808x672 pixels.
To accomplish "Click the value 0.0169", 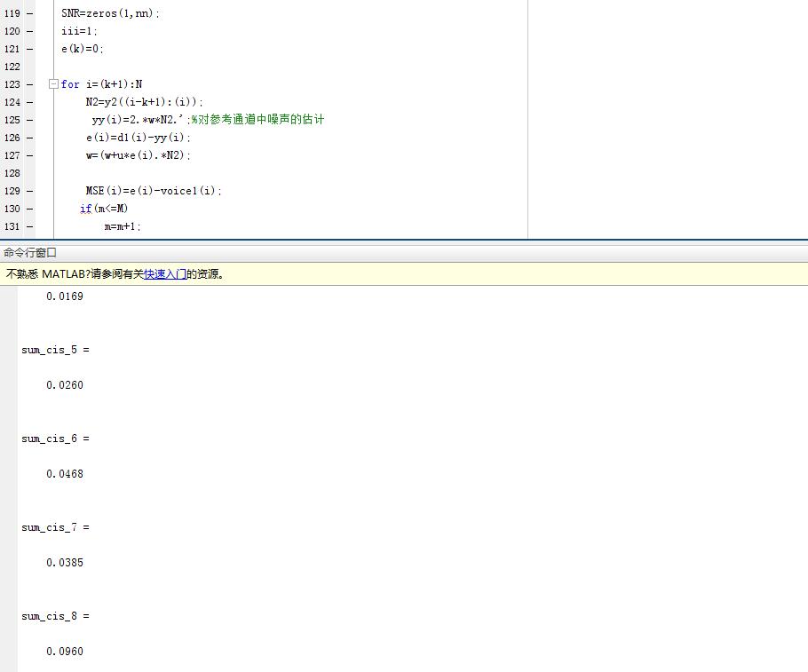I will 65,296.
